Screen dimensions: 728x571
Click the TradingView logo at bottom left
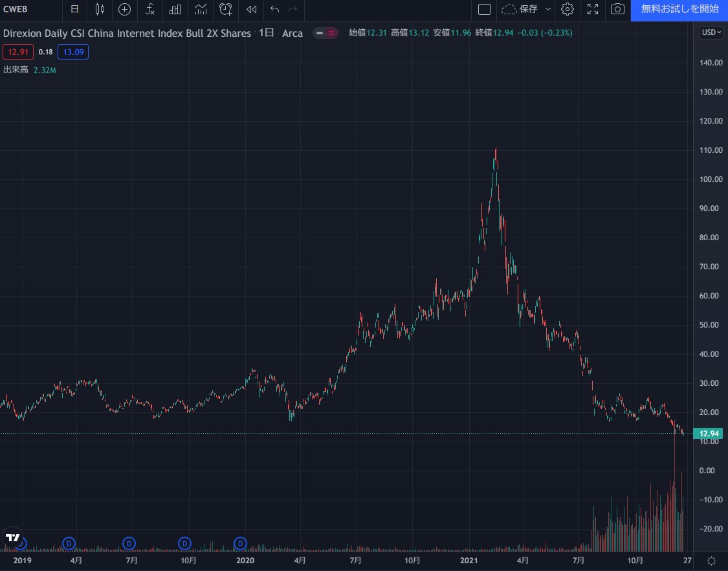12,537
